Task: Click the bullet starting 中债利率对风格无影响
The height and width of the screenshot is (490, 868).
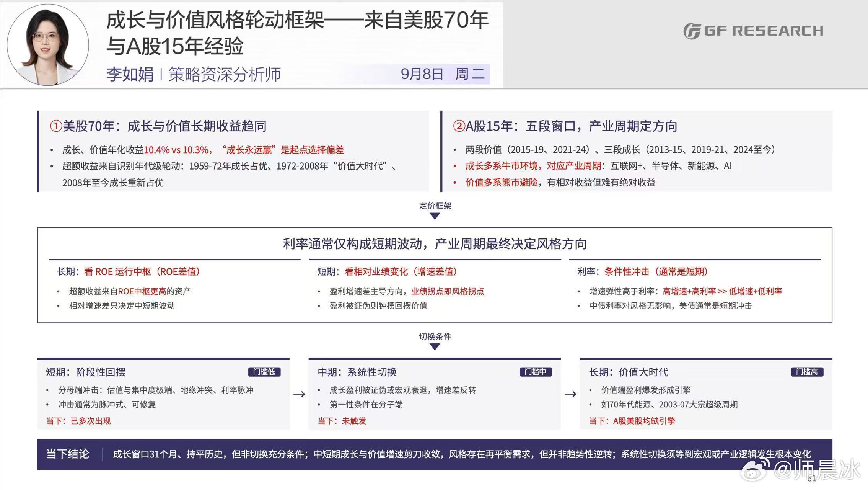Action: click(671, 306)
